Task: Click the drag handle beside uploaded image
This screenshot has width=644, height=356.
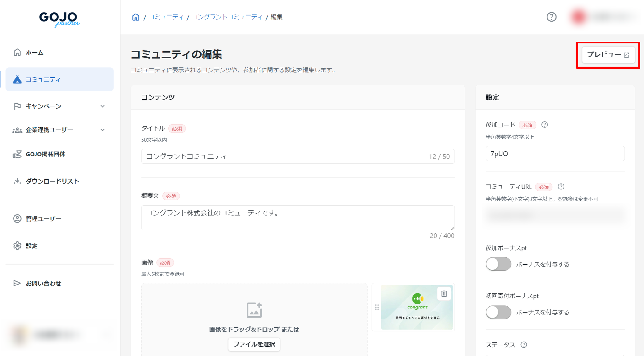Action: 377,307
